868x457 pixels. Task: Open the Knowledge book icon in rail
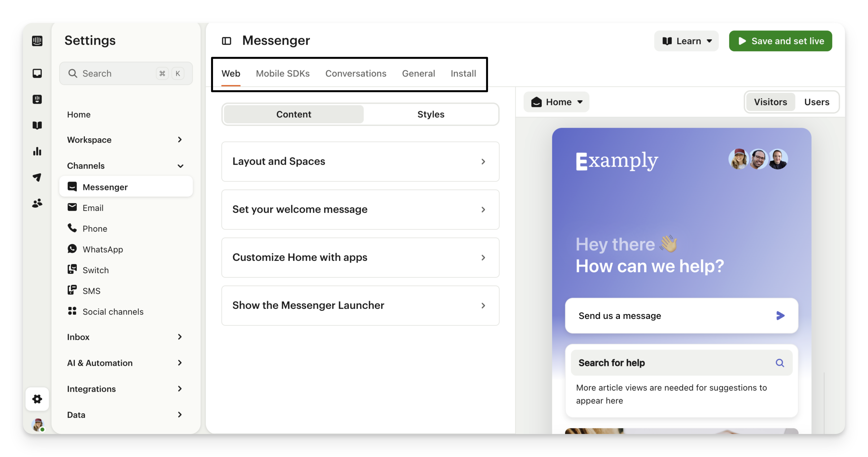pos(37,126)
